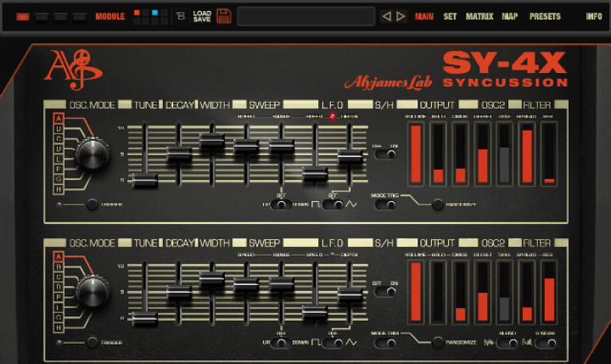Click upper module sweep speed slider handle
This screenshot has height=364, width=611.
point(246,146)
